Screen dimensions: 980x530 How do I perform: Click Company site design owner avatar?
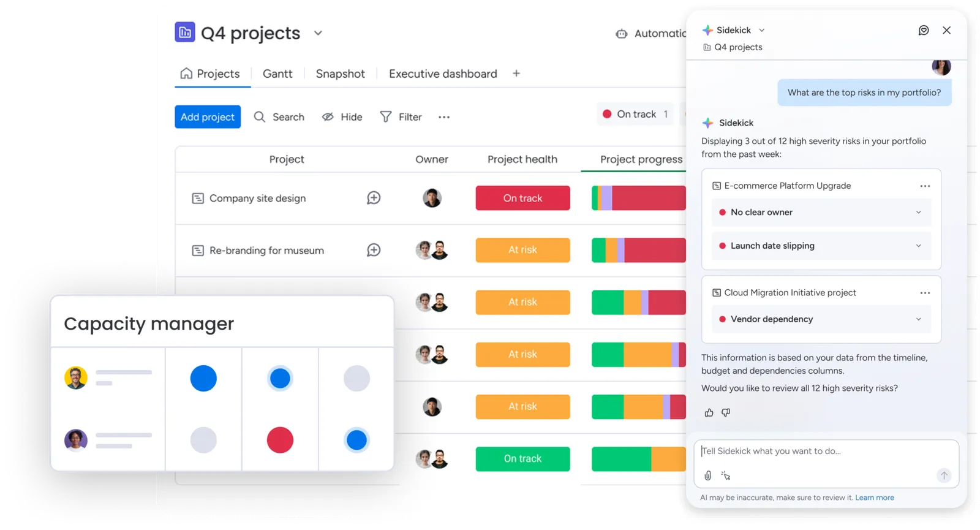[432, 198]
